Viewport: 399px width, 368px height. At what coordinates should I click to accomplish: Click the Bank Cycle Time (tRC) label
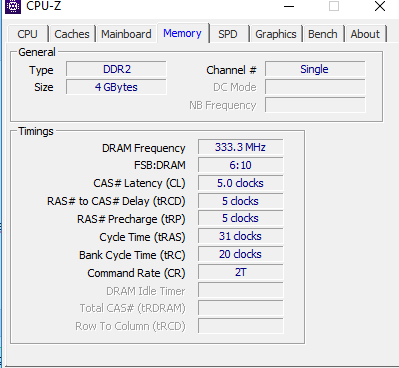click(x=132, y=255)
